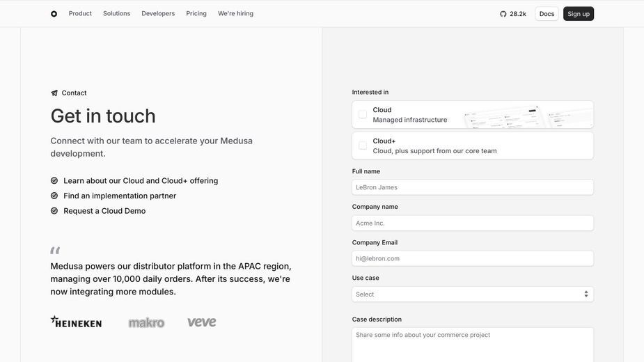Click the Cloud dashboard preview thumbnail

coord(527,116)
